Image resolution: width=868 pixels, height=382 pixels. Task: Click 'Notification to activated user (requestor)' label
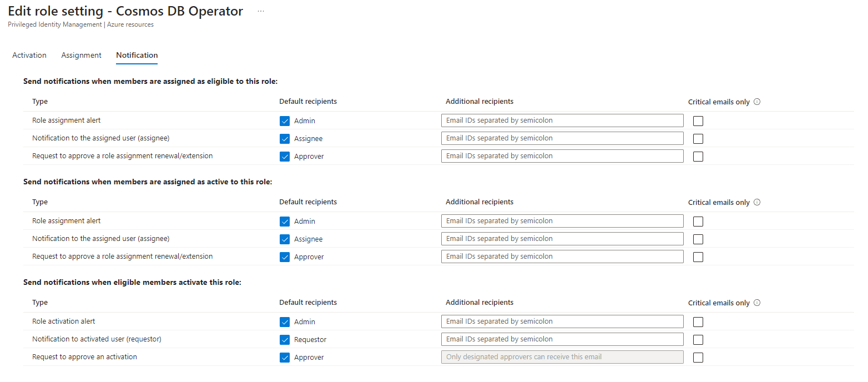point(97,339)
